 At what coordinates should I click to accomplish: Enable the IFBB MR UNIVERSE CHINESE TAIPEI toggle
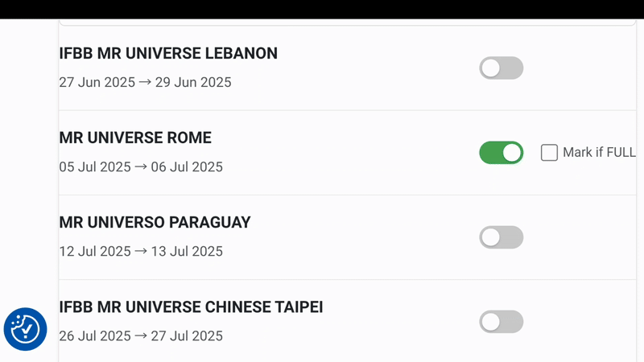[x=501, y=322]
